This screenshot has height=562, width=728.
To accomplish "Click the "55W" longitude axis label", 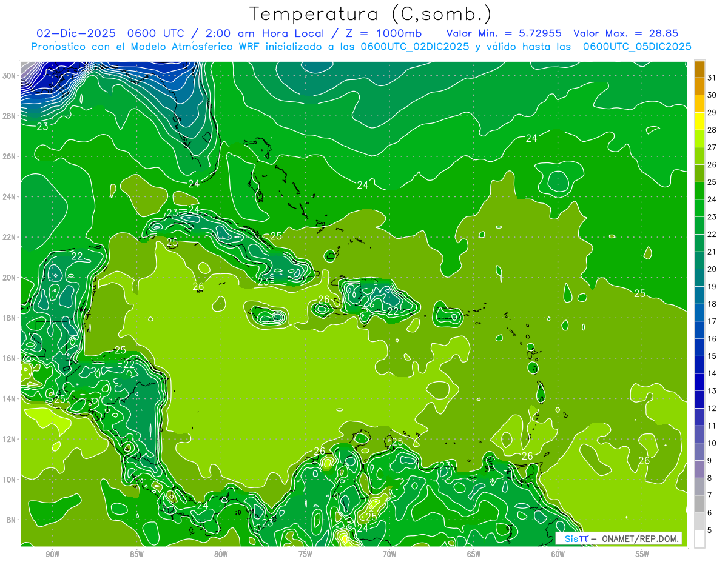I will click(x=642, y=555).
